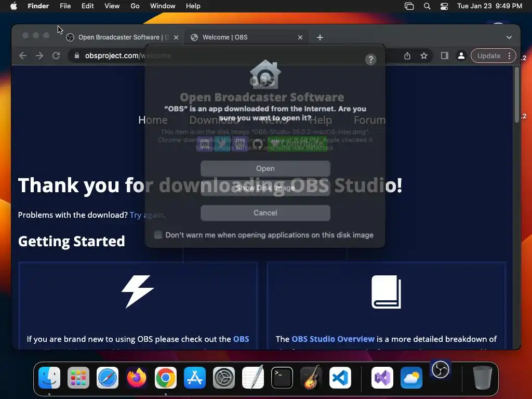Open Visual Studio Code from the Dock
Screen dimensions: 532x399
(x=340, y=378)
